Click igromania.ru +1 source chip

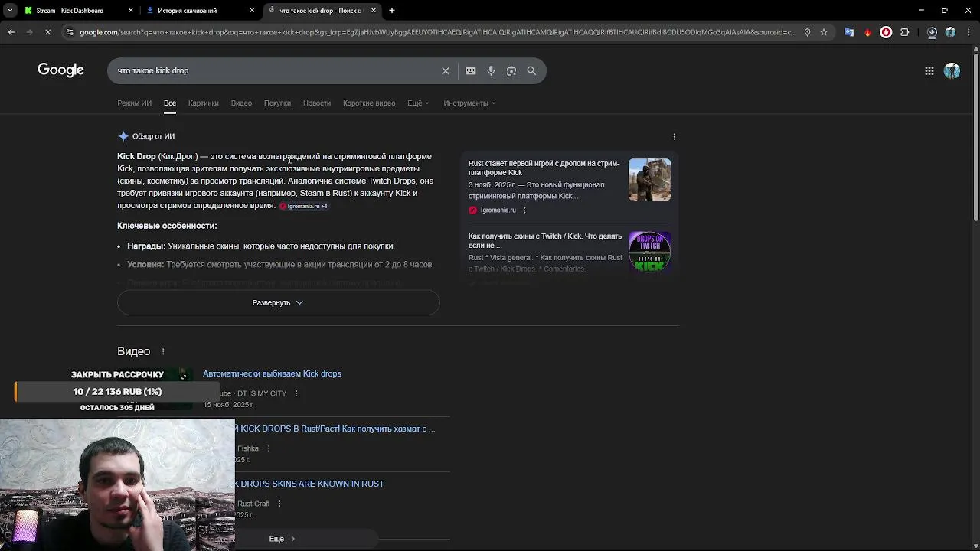(304, 206)
